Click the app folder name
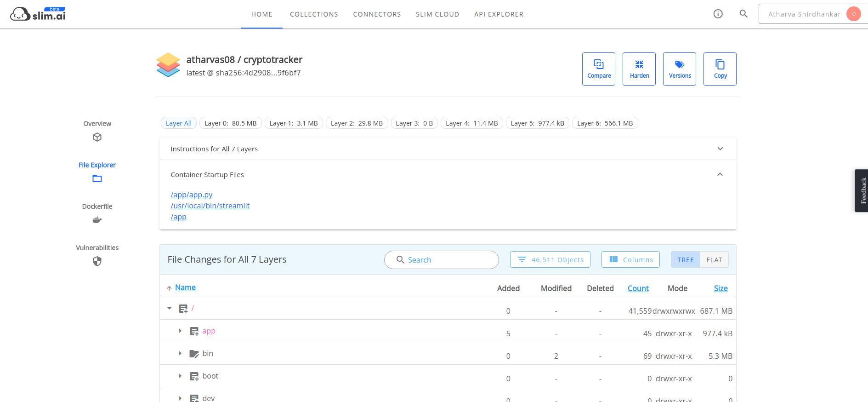 209,331
